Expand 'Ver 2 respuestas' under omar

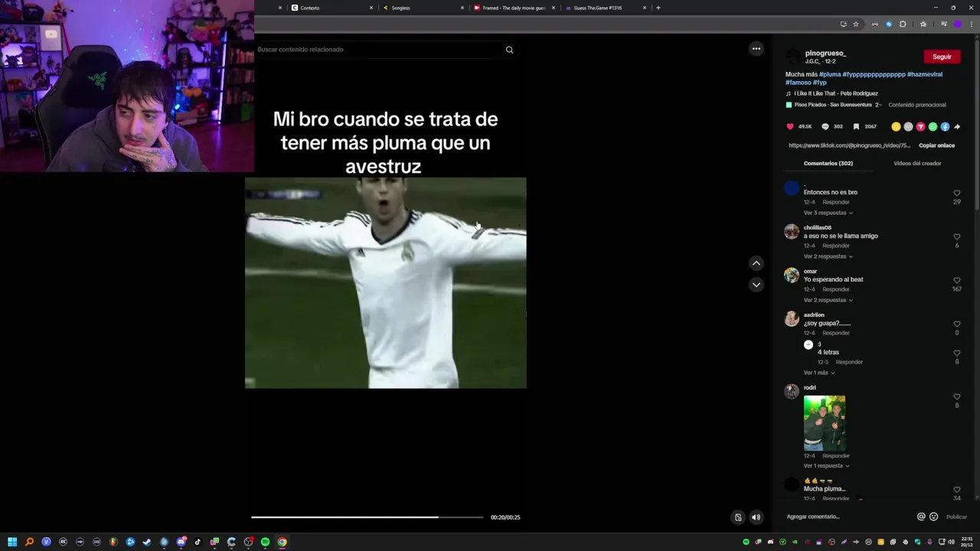tap(828, 300)
